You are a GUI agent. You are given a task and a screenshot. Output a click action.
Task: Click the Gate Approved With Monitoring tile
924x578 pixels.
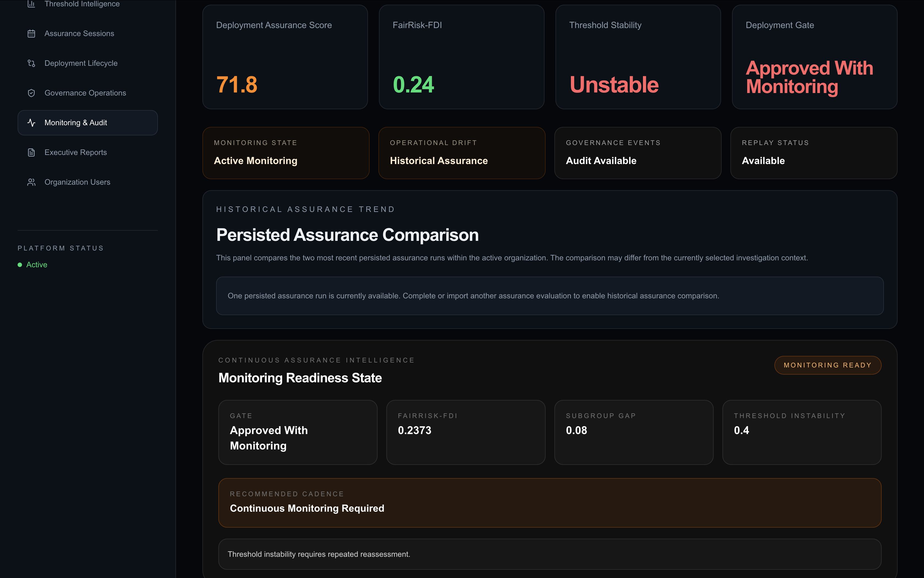(x=298, y=432)
